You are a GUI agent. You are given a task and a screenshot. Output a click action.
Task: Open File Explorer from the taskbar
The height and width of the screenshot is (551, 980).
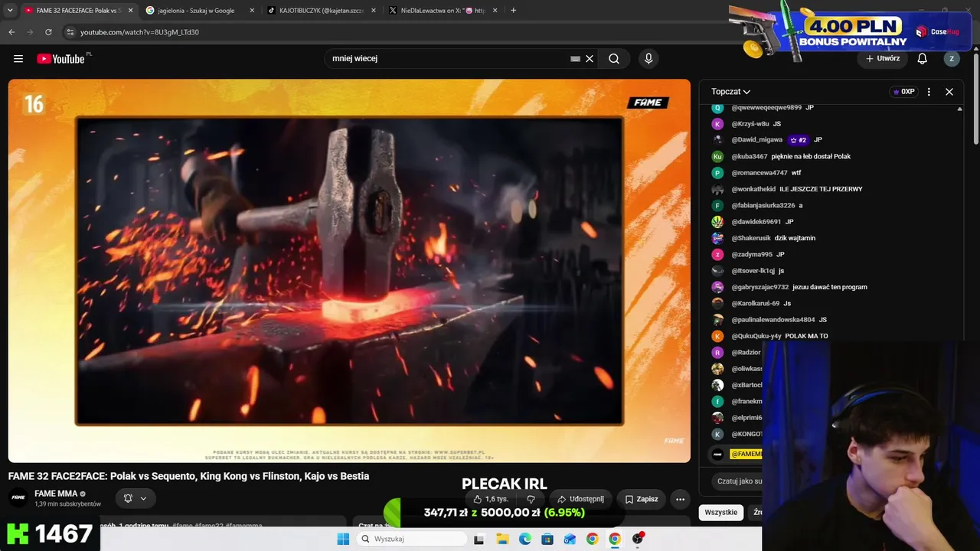(x=501, y=539)
